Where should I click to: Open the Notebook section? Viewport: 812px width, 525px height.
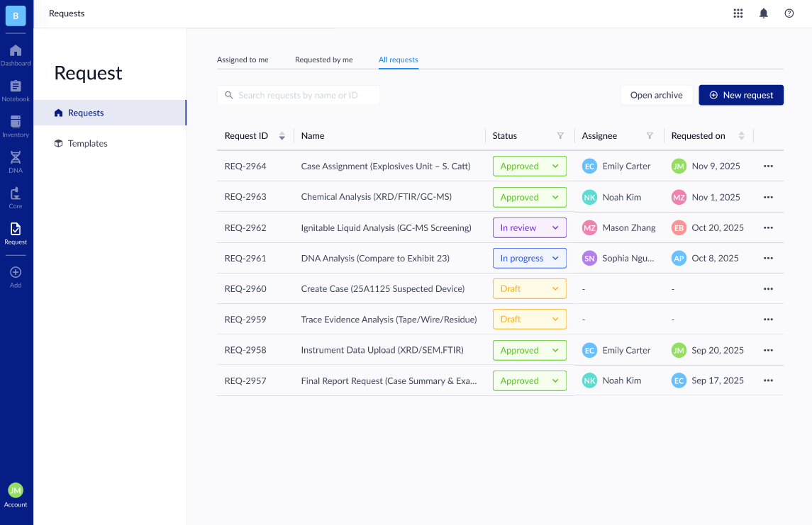[16, 90]
